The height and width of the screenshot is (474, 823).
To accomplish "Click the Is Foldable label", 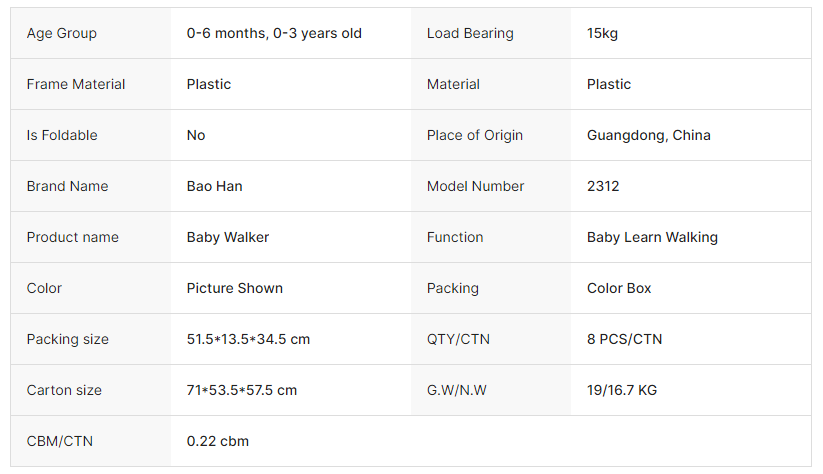I will (x=62, y=135).
